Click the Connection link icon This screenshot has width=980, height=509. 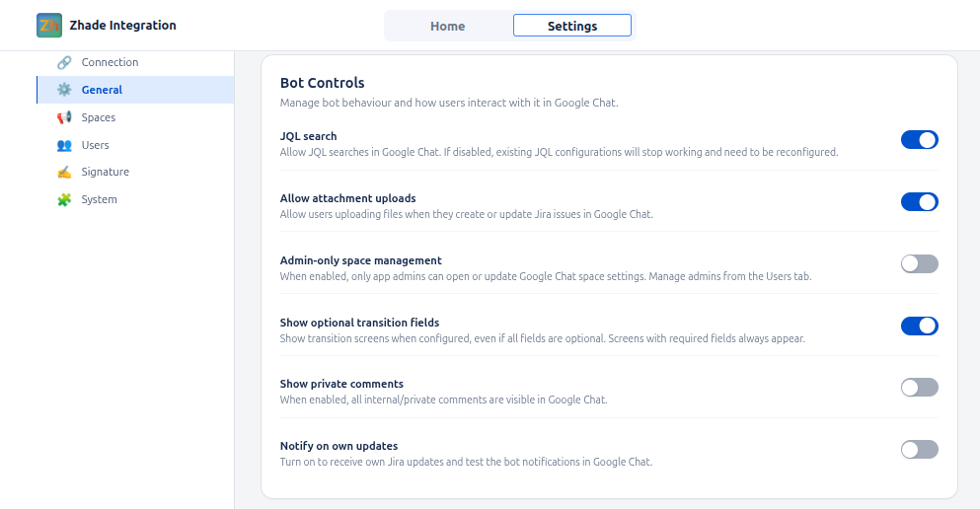(64, 62)
